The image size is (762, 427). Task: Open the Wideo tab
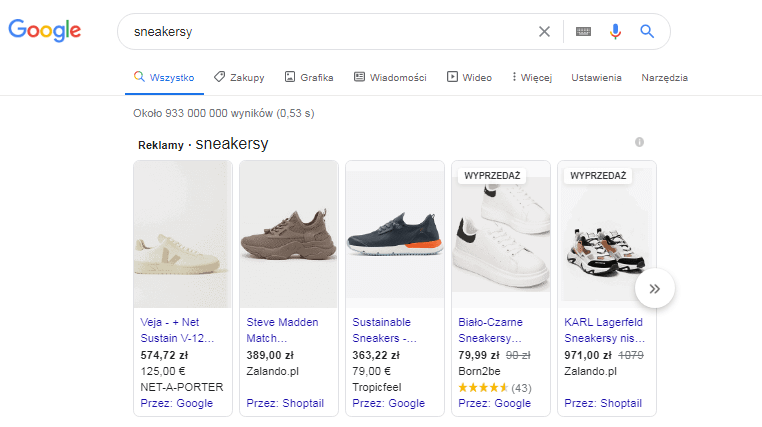[x=469, y=77]
